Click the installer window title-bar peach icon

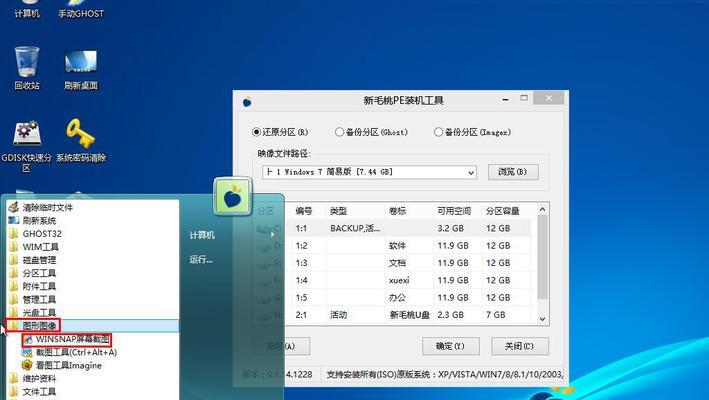click(247, 102)
